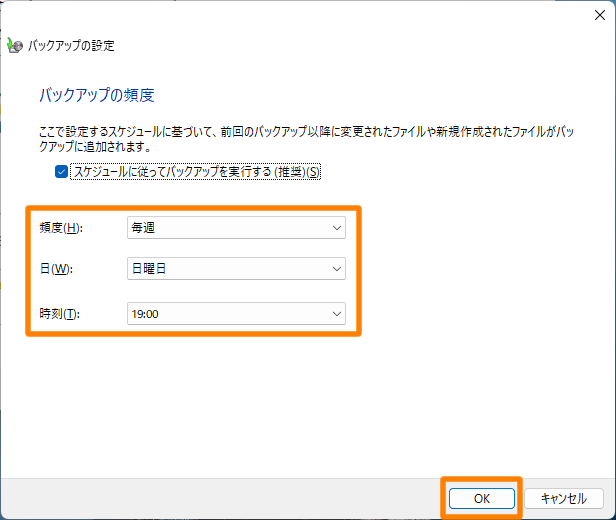Click the バックアップの頻度 heading
616x520 pixels.
(96, 96)
